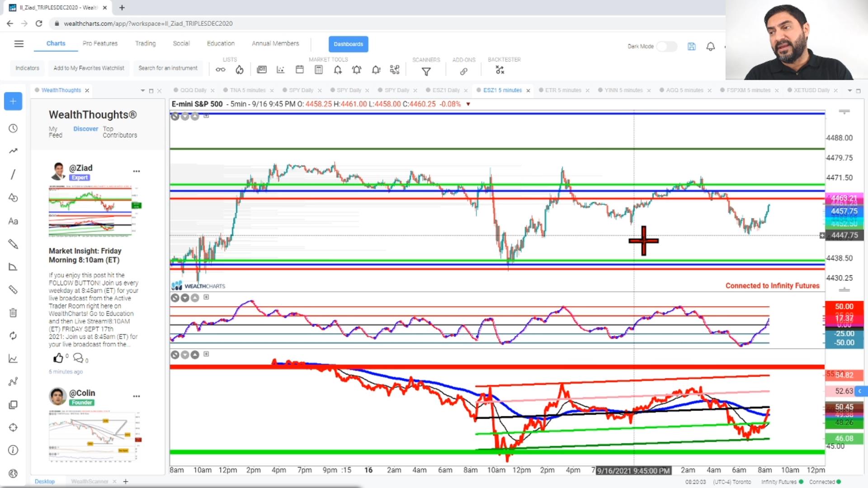Select the trend line chart tool in sidebar
The image size is (868, 488).
[x=13, y=151]
